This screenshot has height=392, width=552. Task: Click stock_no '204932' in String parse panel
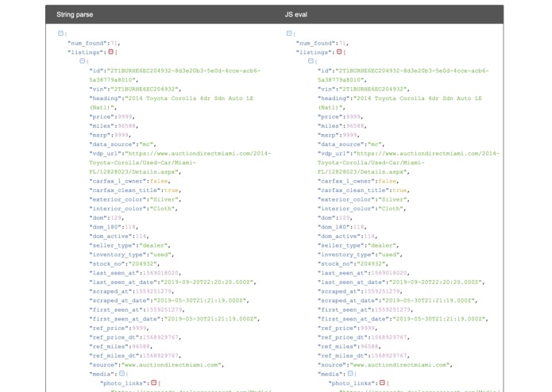143,263
